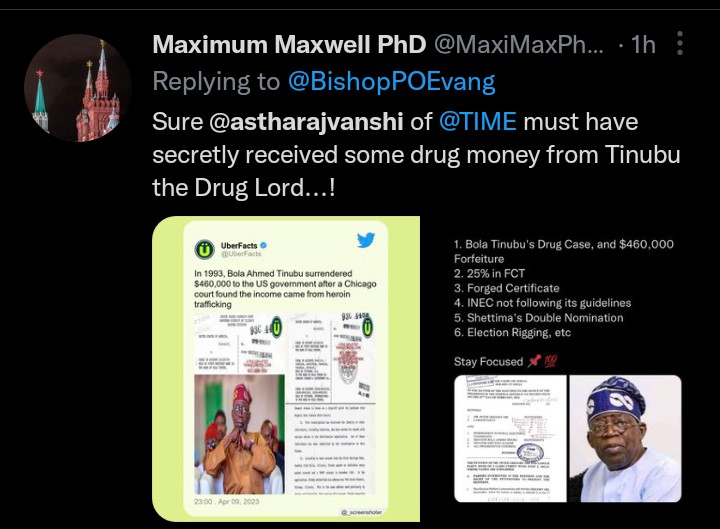
Task: Visit the @BishopPOEvang profile link
Action: [x=392, y=82]
